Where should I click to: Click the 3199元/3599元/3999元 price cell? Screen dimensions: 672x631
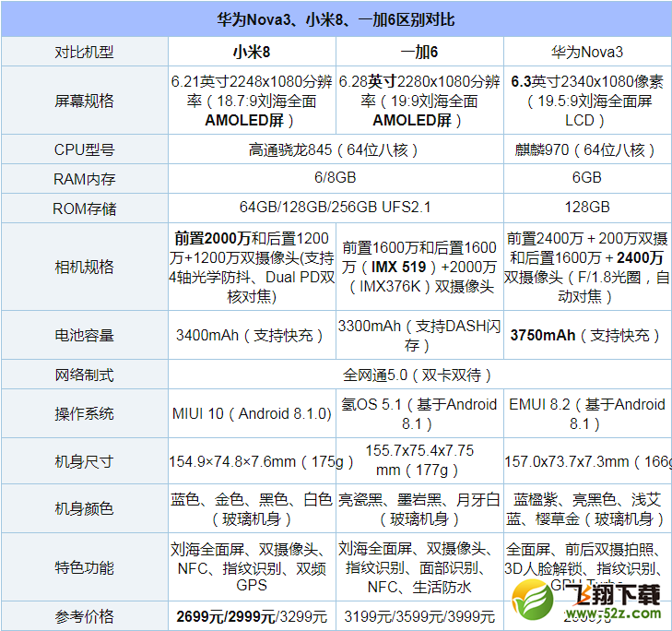(419, 616)
